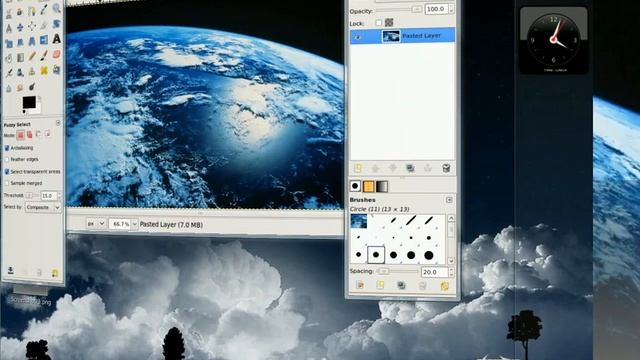The width and height of the screenshot is (640, 360).
Task: Select the Color Picker tool
Action: click(44, 10)
